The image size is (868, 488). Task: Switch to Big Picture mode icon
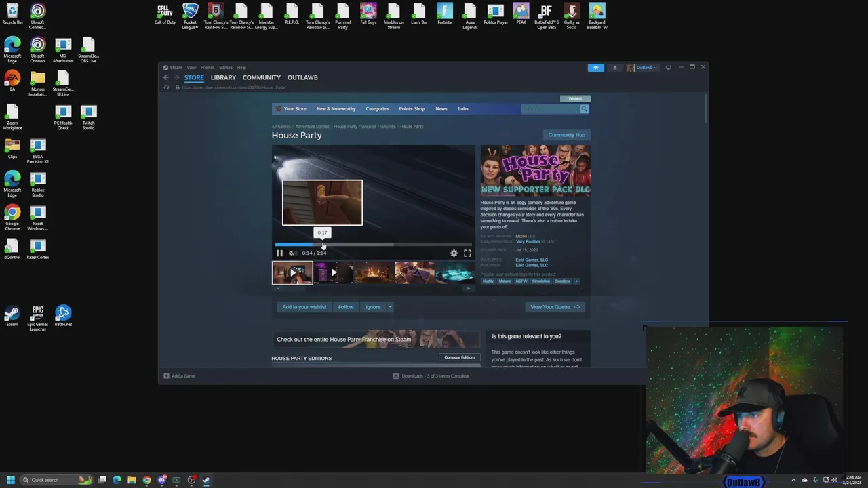668,67
